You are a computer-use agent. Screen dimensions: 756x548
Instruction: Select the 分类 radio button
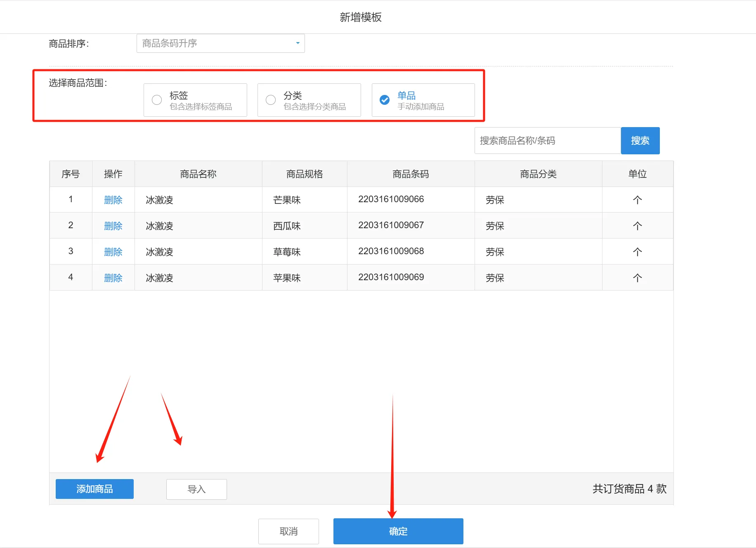click(270, 100)
